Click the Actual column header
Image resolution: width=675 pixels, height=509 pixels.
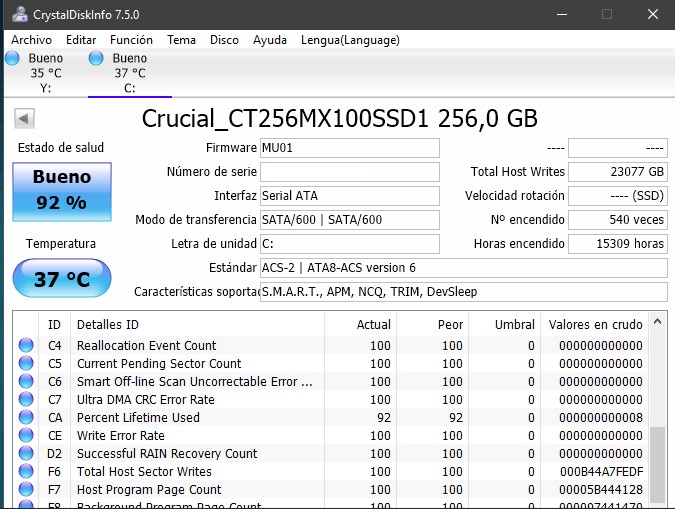[x=360, y=325]
